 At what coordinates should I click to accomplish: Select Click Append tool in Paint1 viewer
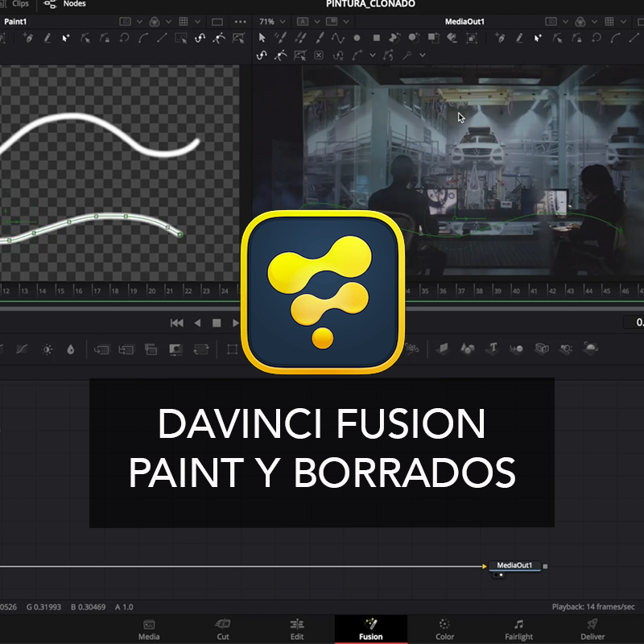click(x=28, y=38)
